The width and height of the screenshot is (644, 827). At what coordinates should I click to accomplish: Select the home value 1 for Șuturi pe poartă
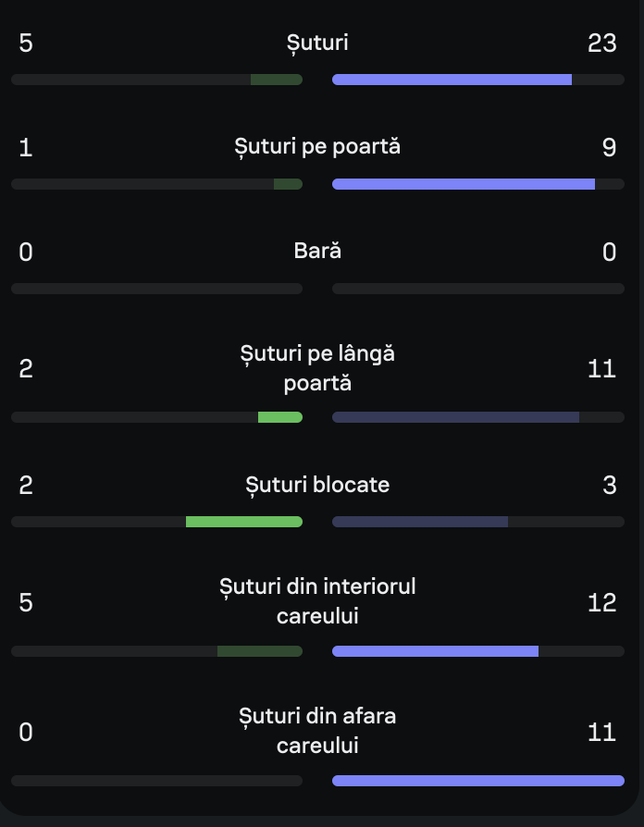tap(26, 147)
